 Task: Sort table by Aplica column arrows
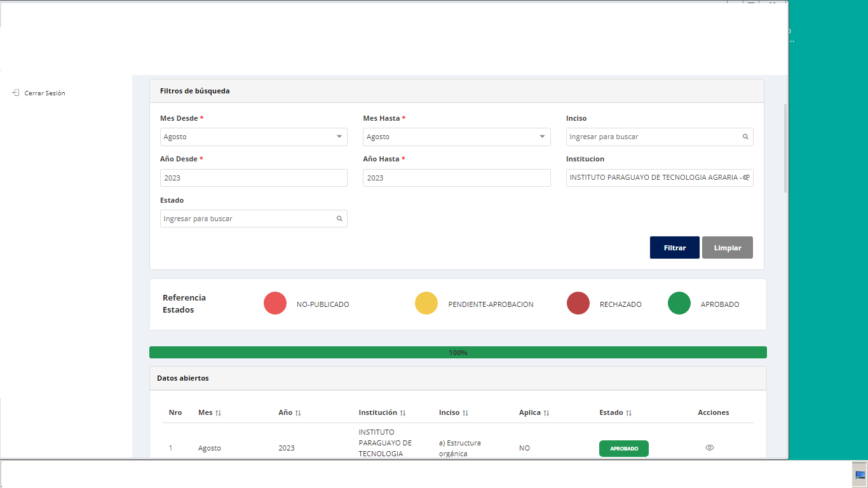coord(546,413)
